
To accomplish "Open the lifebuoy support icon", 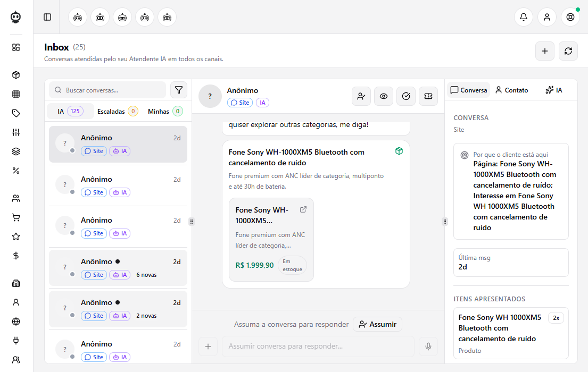I will pyautogui.click(x=570, y=17).
